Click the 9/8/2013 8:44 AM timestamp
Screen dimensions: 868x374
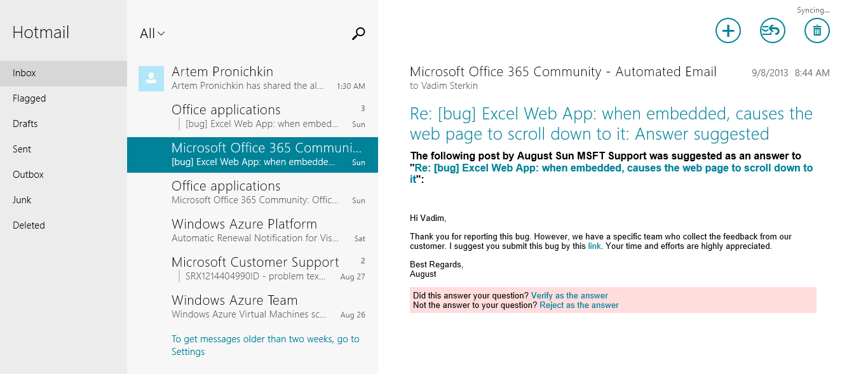coord(790,73)
